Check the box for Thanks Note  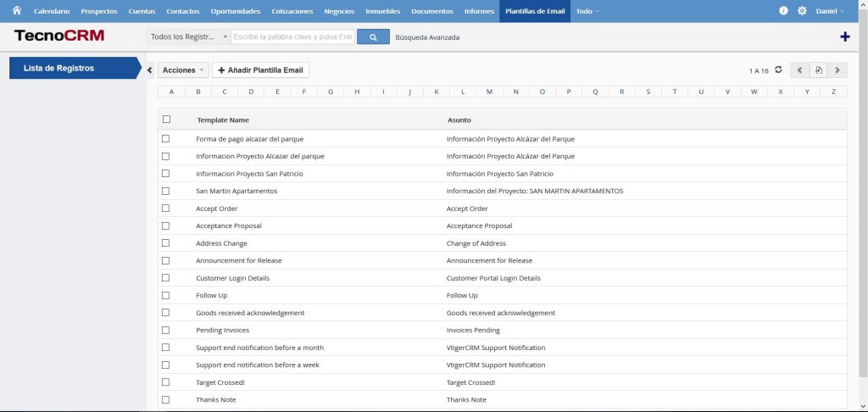166,399
